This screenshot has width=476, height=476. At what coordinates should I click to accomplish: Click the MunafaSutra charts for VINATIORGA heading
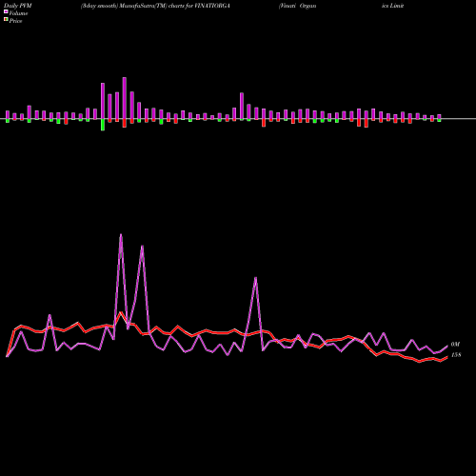[x=155, y=6]
